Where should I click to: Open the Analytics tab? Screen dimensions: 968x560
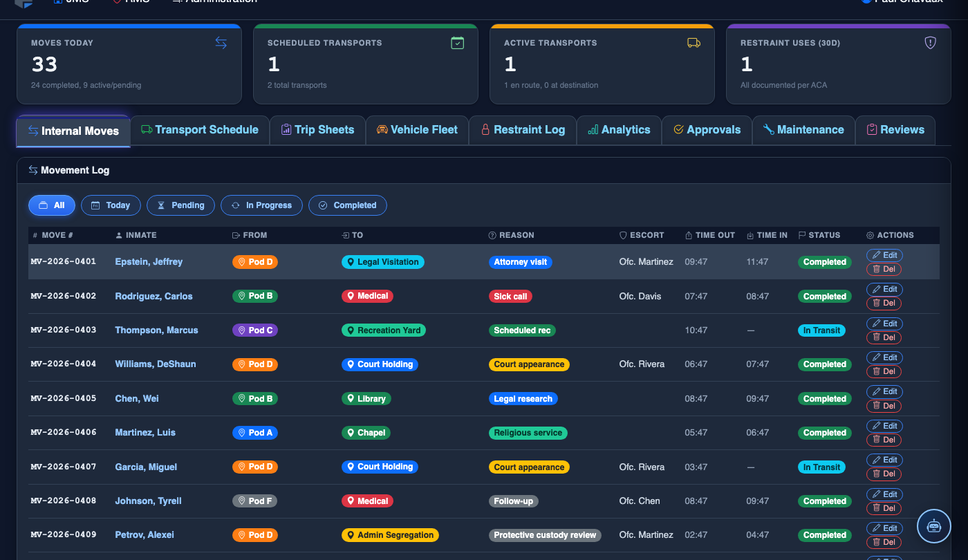coord(619,129)
